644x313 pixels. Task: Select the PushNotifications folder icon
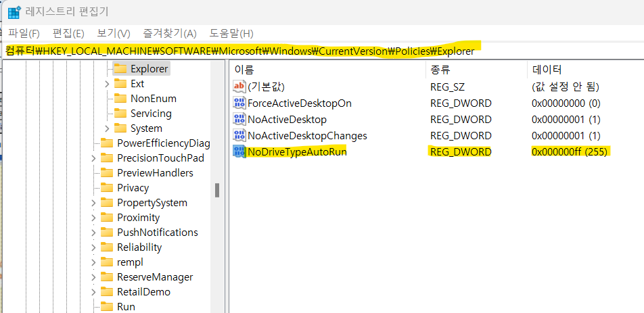coord(106,232)
